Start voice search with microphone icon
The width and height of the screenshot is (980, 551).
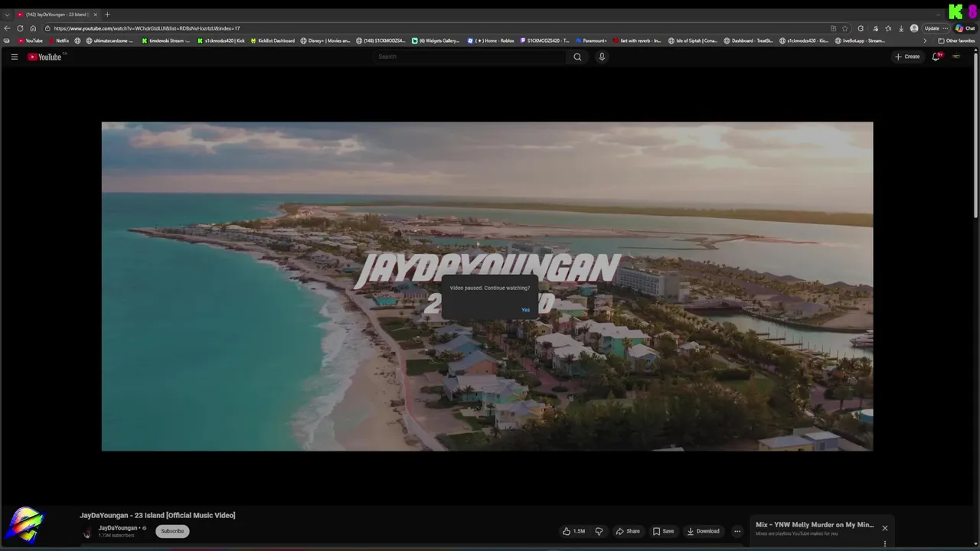tap(602, 57)
